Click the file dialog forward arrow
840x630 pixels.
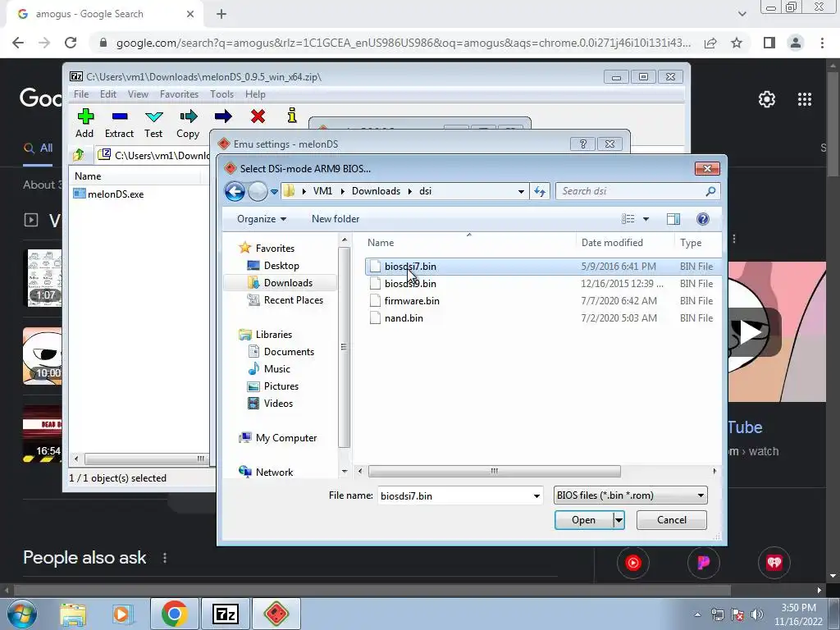coord(258,191)
